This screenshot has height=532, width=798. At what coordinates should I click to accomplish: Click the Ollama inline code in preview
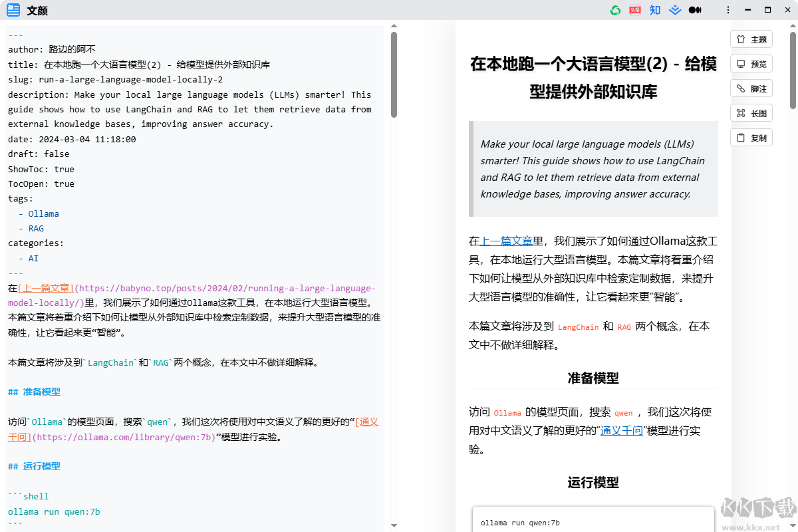click(x=508, y=413)
